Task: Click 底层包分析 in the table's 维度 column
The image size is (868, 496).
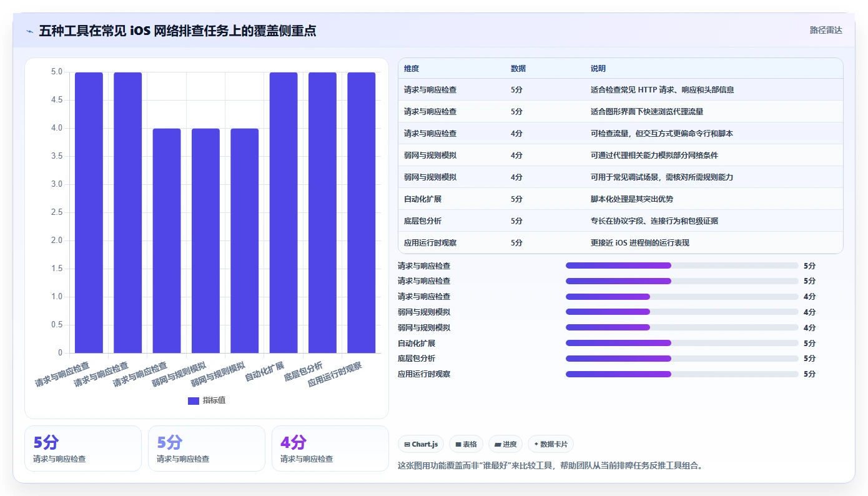Action: 423,221
